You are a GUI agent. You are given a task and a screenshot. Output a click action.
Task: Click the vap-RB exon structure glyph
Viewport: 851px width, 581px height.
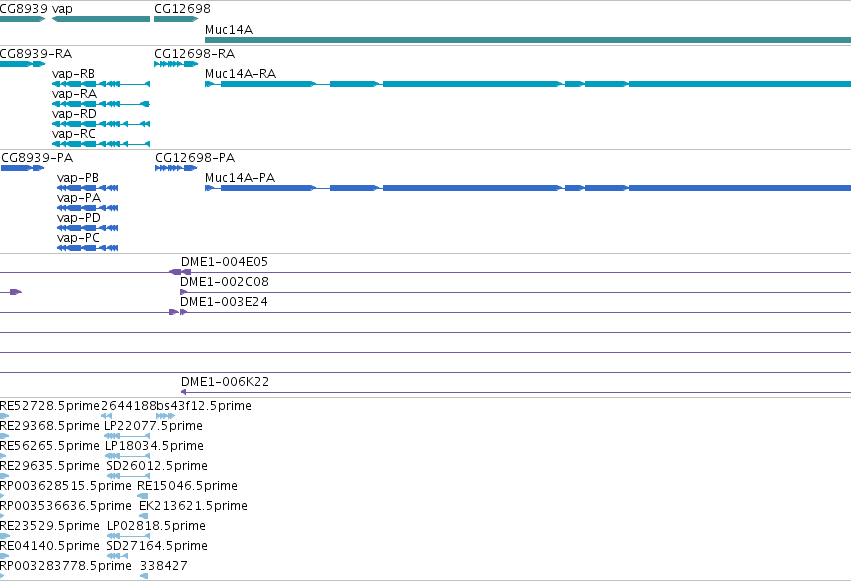click(101, 84)
